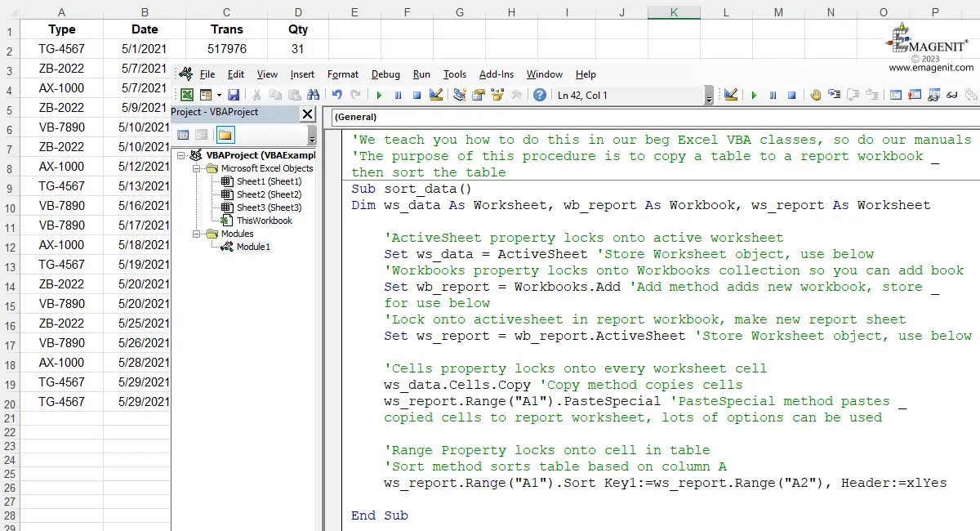Open the Object Browser toolbar icon
The height and width of the screenshot is (531, 980).
pos(497,95)
